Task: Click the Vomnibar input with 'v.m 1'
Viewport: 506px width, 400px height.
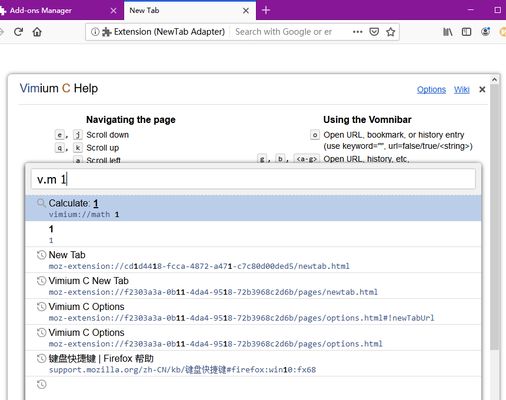Action: click(253, 179)
